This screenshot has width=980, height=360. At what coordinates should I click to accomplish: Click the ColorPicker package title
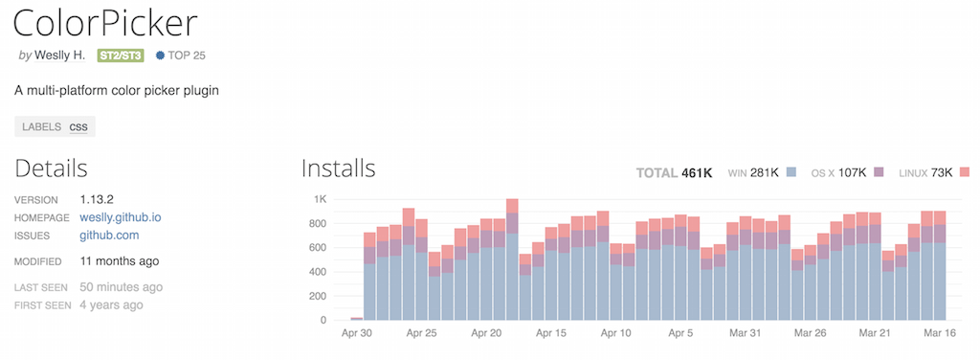(x=105, y=24)
